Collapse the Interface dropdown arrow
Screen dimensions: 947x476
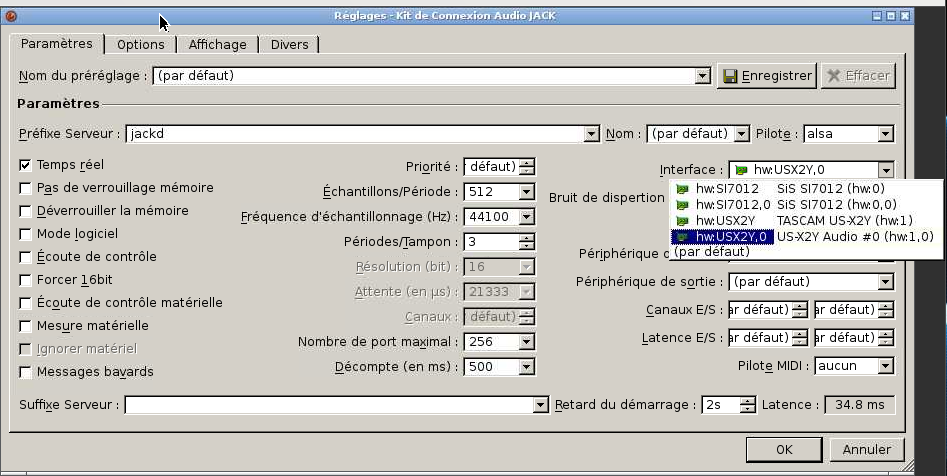pos(885,170)
